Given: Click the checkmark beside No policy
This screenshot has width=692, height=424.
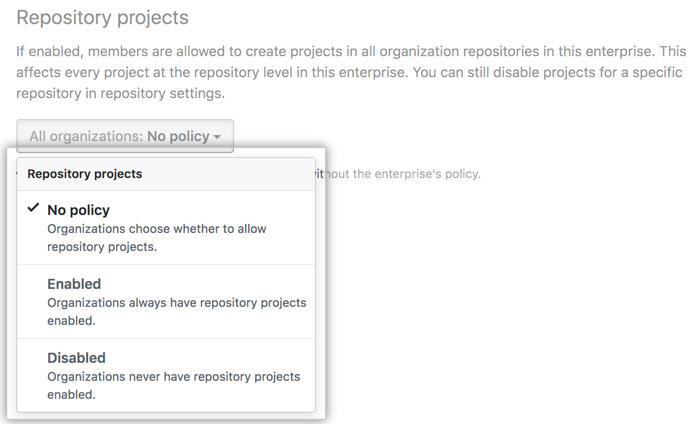Looking at the screenshot, I should pos(34,209).
